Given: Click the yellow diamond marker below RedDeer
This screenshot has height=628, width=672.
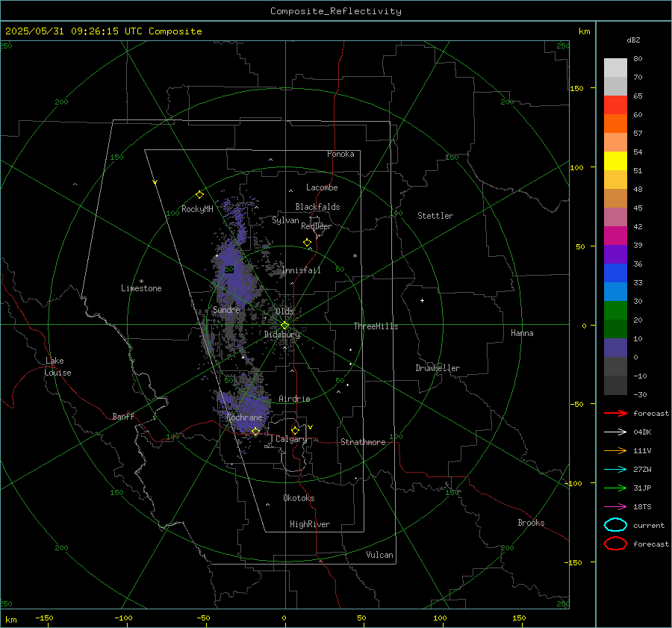Looking at the screenshot, I should 307,243.
